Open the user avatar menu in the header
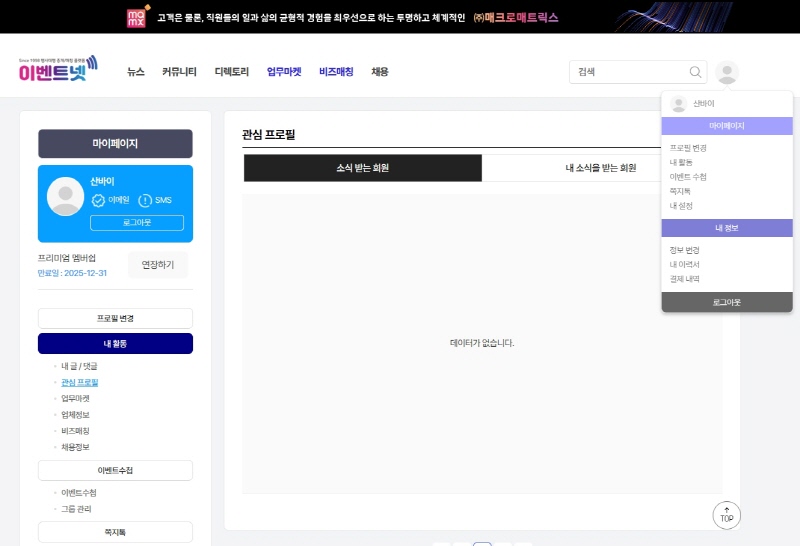This screenshot has width=800, height=546. click(x=727, y=72)
